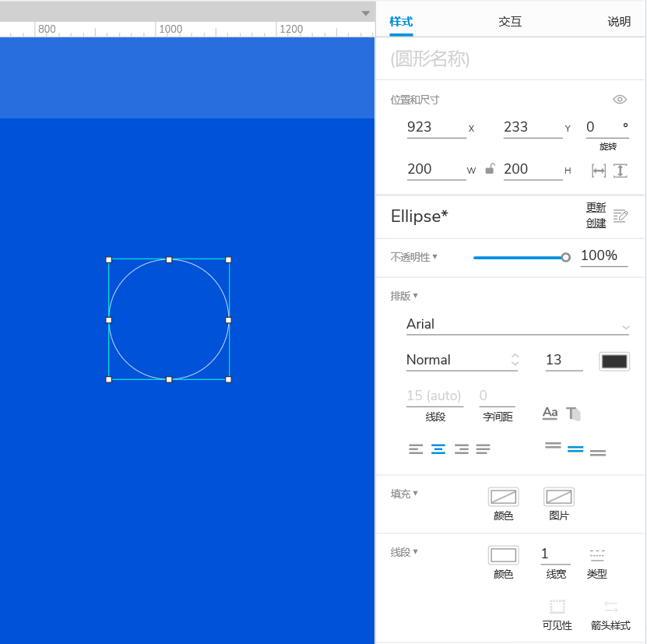
Task: Click the 箭头样式 arrow style icon
Action: tap(610, 607)
